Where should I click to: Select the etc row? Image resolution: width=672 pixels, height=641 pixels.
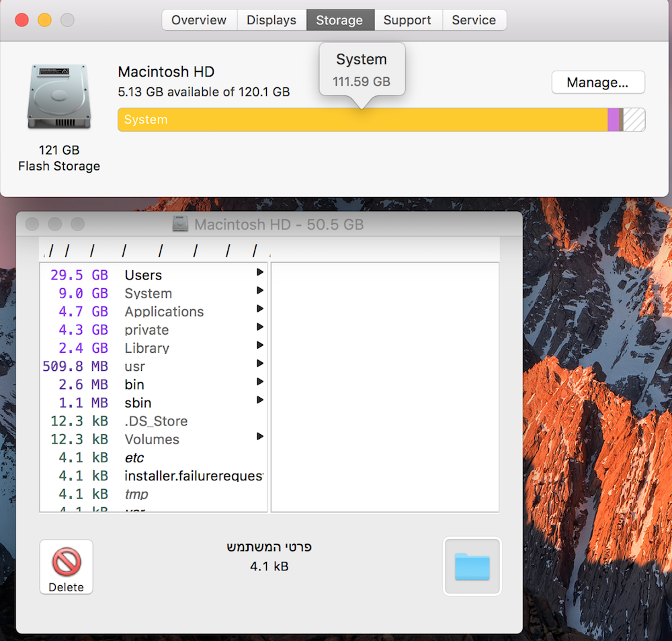153,458
